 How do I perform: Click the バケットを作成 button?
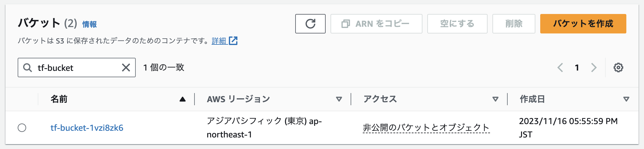[583, 24]
